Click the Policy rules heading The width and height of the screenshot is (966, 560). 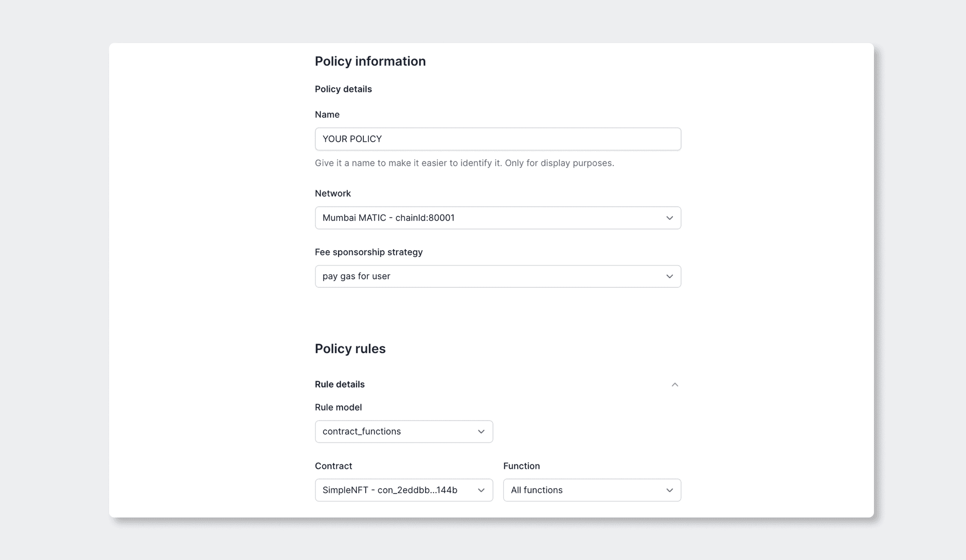click(x=350, y=349)
